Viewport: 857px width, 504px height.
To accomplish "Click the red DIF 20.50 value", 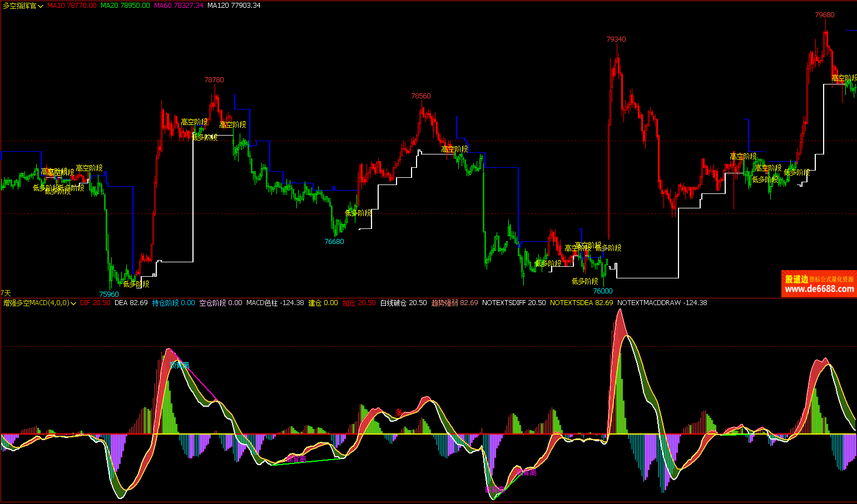I will [95, 303].
